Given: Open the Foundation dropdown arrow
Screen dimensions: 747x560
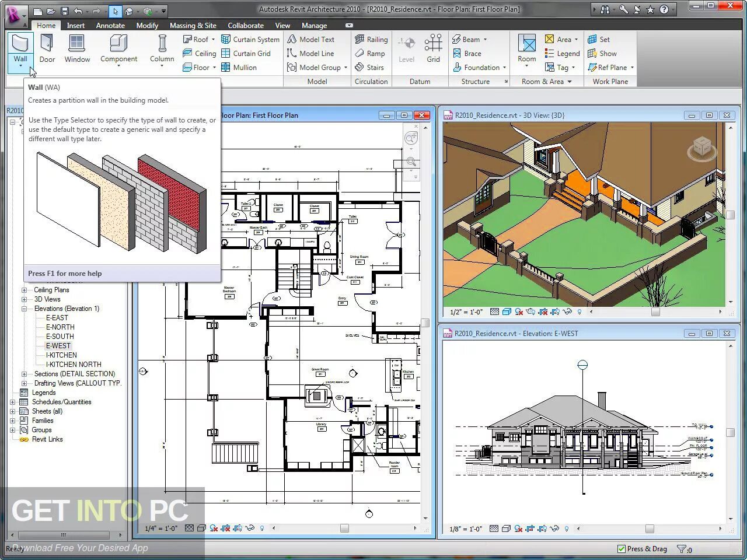Looking at the screenshot, I should click(x=504, y=67).
